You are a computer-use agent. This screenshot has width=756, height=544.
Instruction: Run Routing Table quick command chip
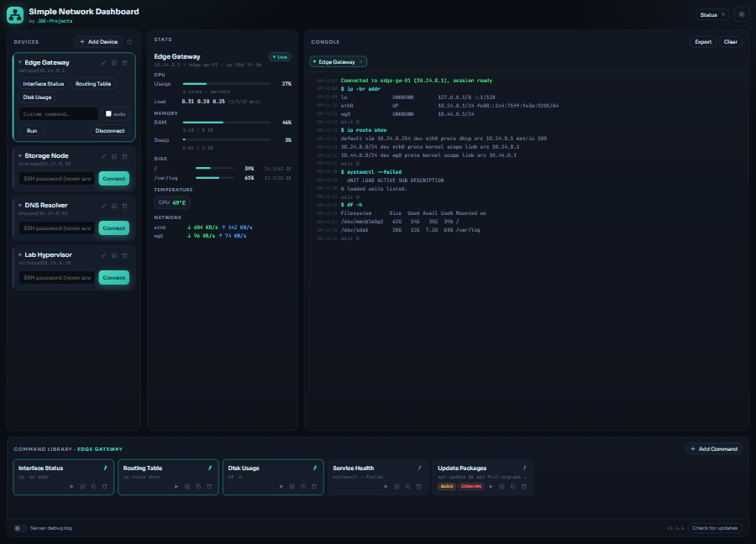(93, 84)
